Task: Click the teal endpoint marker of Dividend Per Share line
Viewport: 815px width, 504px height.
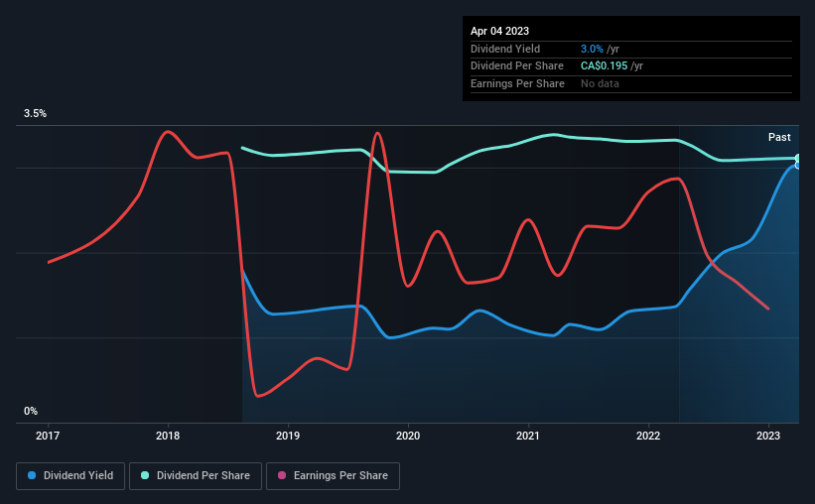Action: [798, 158]
